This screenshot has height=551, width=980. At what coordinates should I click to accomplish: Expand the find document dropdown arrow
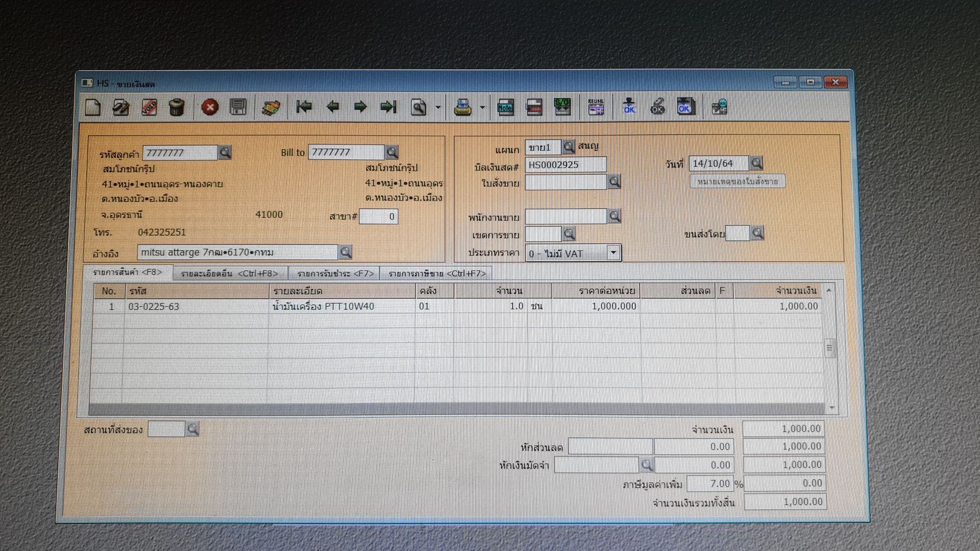pos(438,108)
